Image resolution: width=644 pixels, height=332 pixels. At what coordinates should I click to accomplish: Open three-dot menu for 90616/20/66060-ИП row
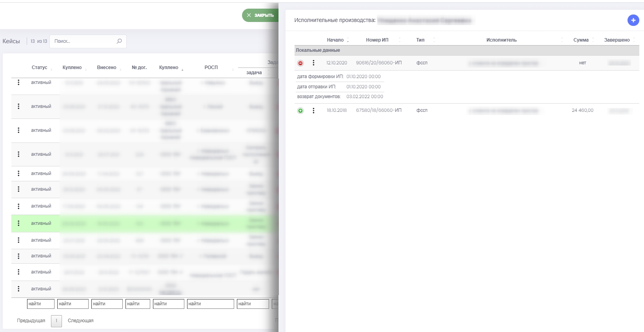[313, 63]
